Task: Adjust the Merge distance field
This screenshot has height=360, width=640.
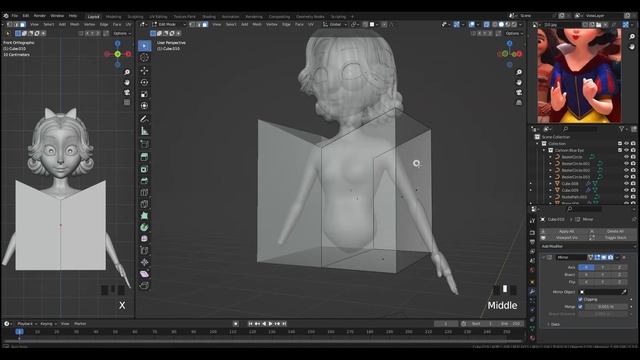Action: pyautogui.click(x=606, y=307)
